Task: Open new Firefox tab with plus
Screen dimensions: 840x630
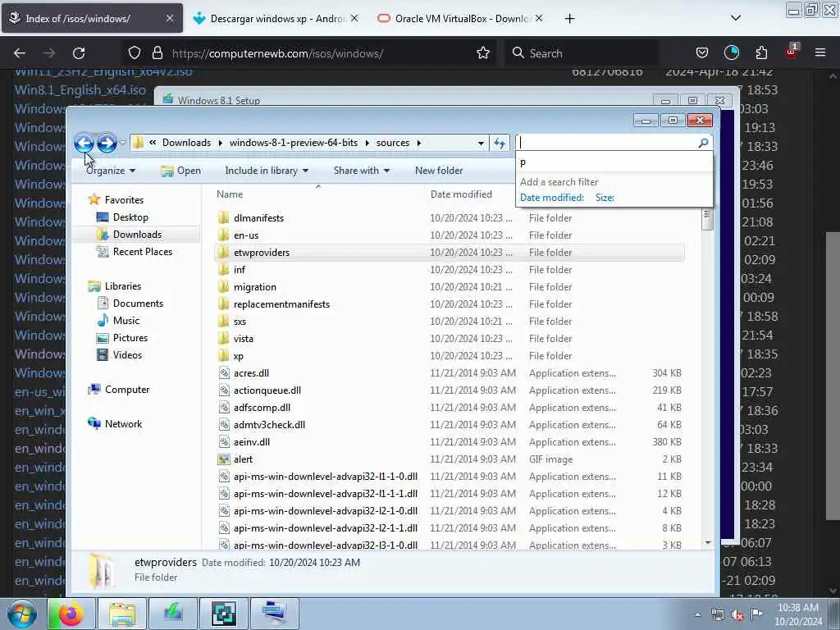Action: coord(569,19)
